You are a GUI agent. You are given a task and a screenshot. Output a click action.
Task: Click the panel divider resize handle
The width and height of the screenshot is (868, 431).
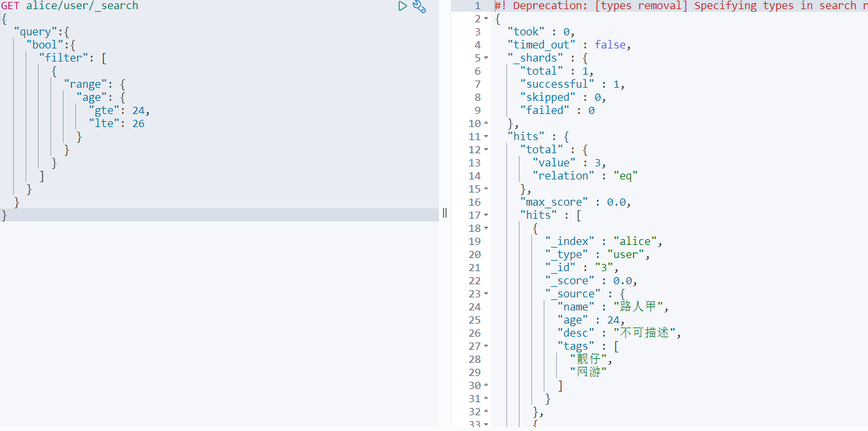pyautogui.click(x=445, y=212)
